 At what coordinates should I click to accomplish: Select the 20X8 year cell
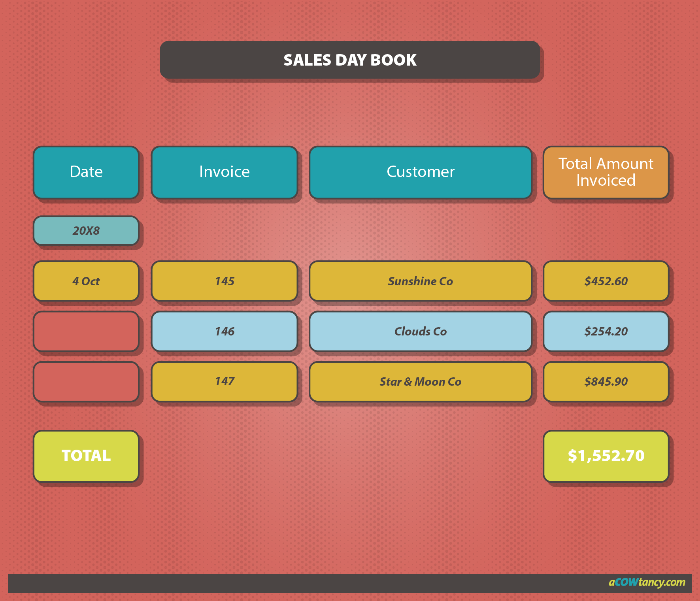click(86, 230)
